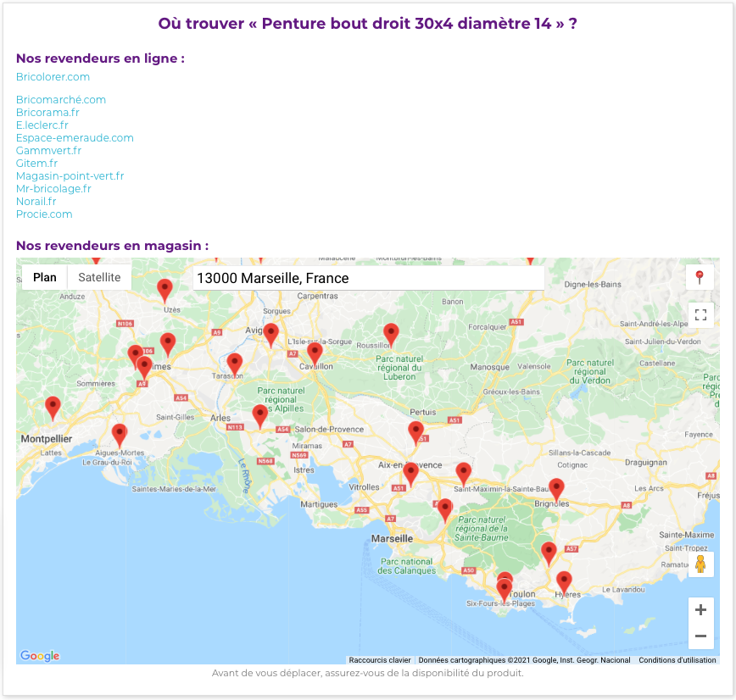Open the Bricolorer.com retailer link
Screen dimensions: 736x700
point(53,77)
